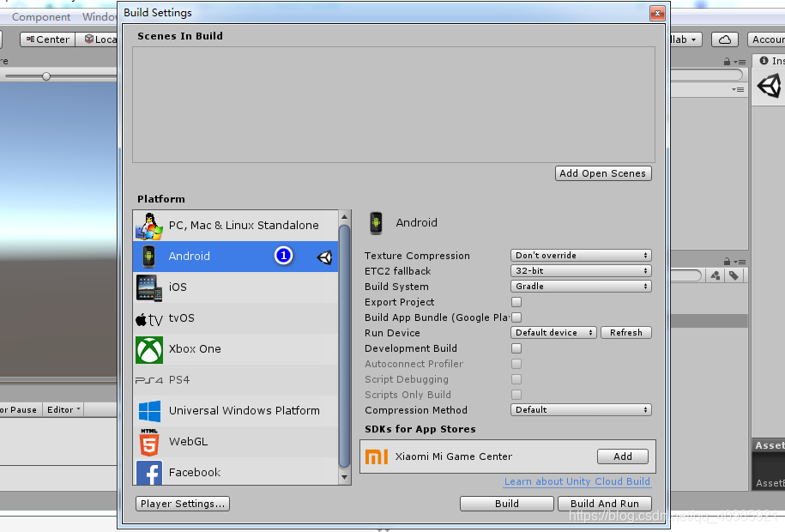Click the Unity logo on Android row
This screenshot has width=785, height=532.
[x=324, y=257]
